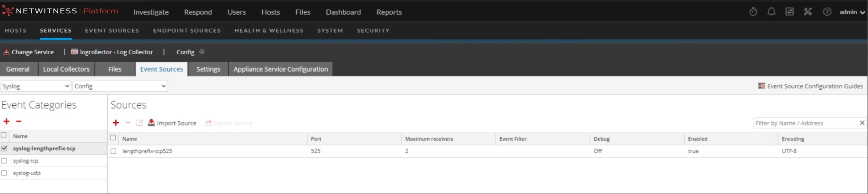Click the edit source pencil icon
This screenshot has width=868, height=194.
coord(139,123)
